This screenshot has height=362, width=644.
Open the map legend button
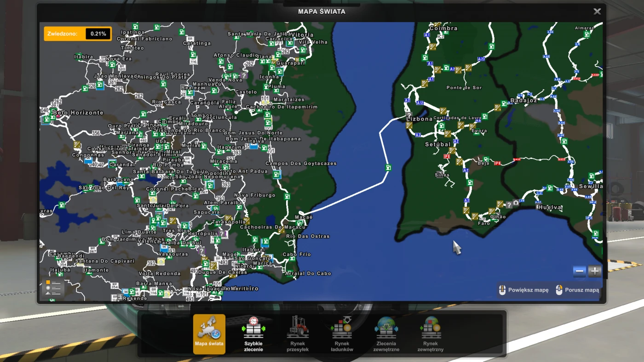53,287
